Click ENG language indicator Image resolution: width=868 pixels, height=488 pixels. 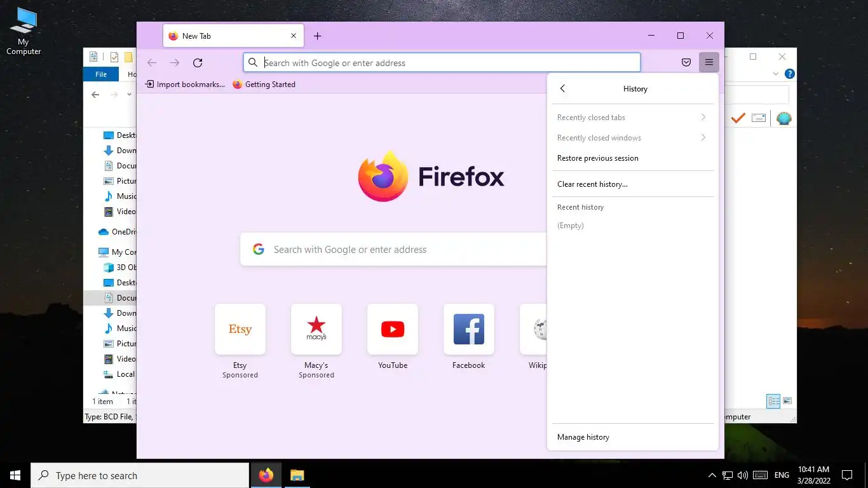(x=782, y=475)
